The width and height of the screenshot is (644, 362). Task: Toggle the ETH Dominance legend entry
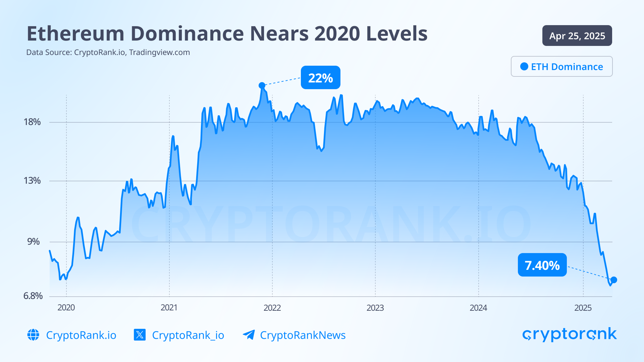click(562, 66)
